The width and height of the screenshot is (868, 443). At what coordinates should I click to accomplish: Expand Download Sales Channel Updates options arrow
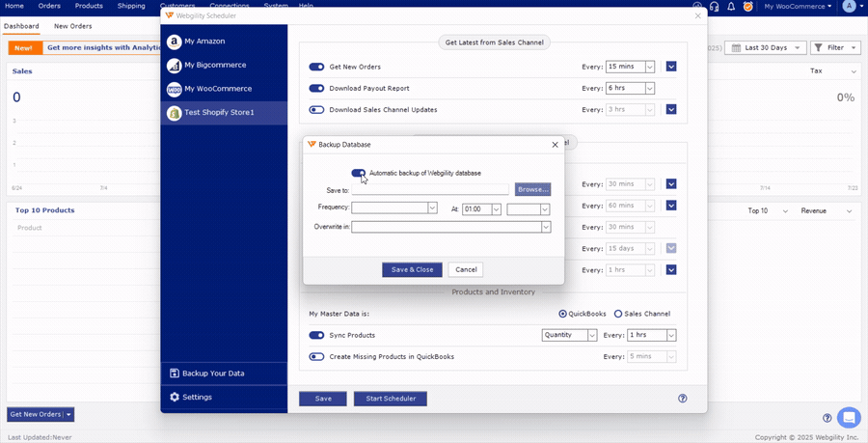point(671,110)
